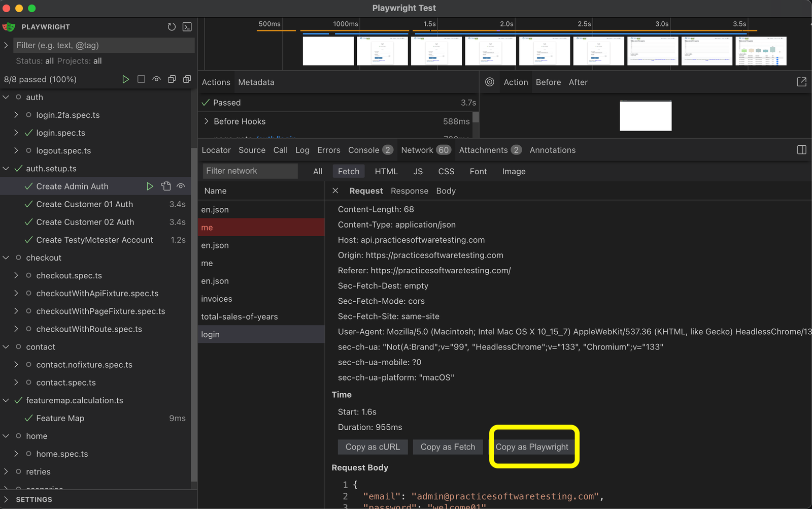The image size is (812, 509).
Task: Run all tests with the green play icon
Action: [x=126, y=79]
